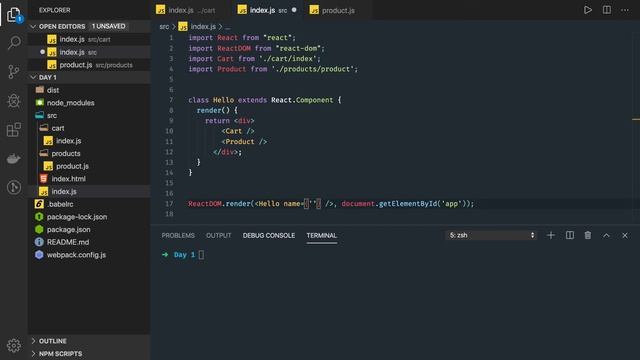Kill the terminal with trash icon
The height and width of the screenshot is (360, 640).
click(x=588, y=235)
